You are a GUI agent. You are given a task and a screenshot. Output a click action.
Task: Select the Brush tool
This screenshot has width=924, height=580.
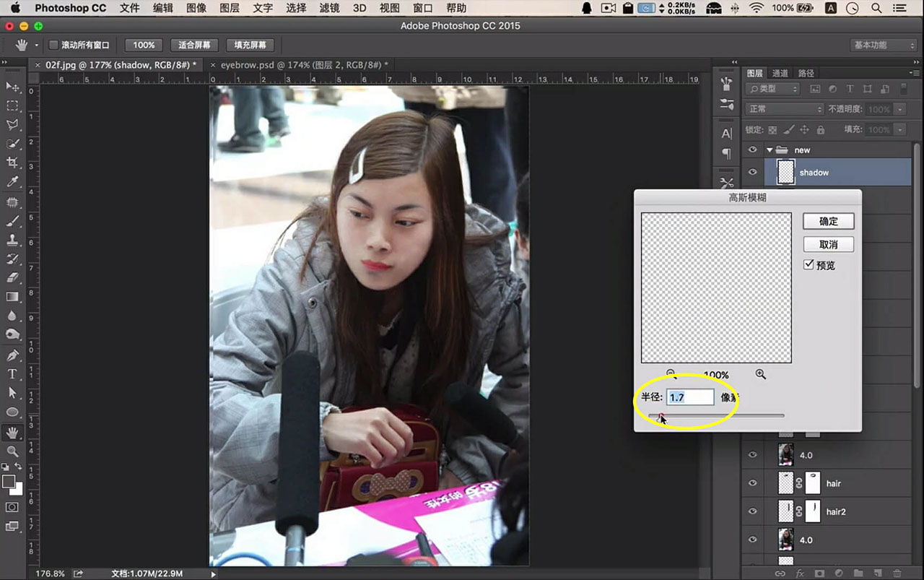12,221
